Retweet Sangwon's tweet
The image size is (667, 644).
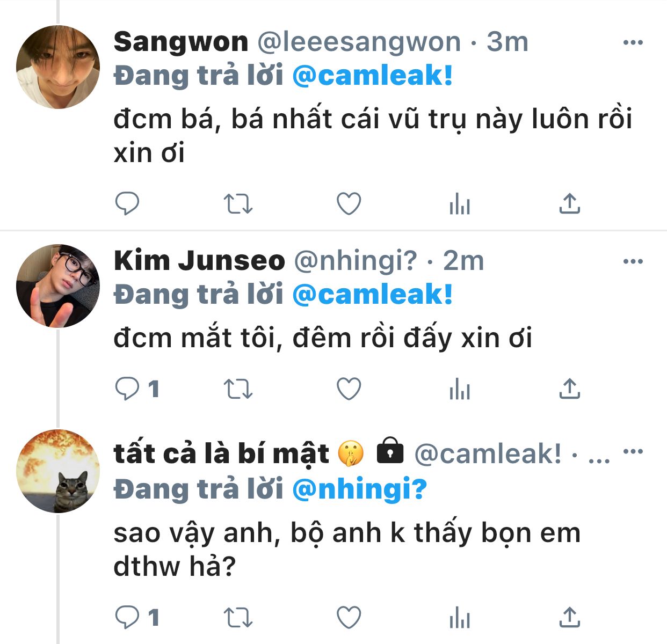click(237, 204)
